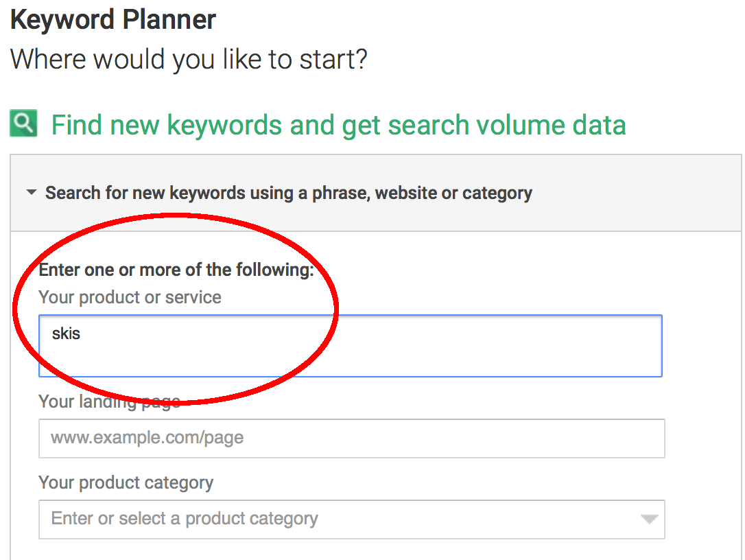Click the gray section header bar's empty area
Viewport: 745px width, 560px height.
[638, 193]
